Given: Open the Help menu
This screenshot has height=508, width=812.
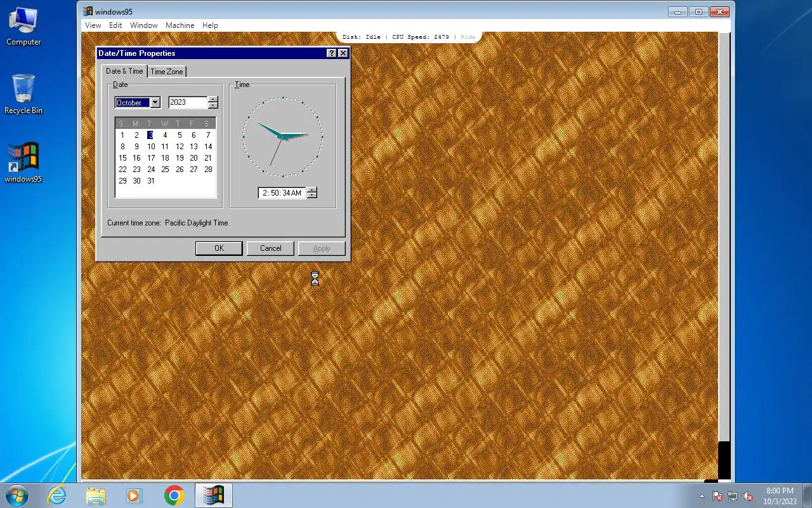Looking at the screenshot, I should tap(210, 25).
